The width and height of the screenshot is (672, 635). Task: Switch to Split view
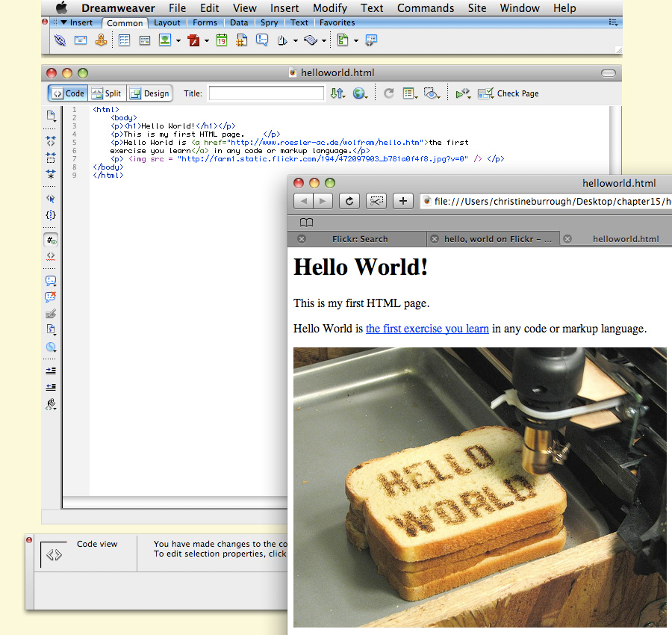click(x=106, y=93)
